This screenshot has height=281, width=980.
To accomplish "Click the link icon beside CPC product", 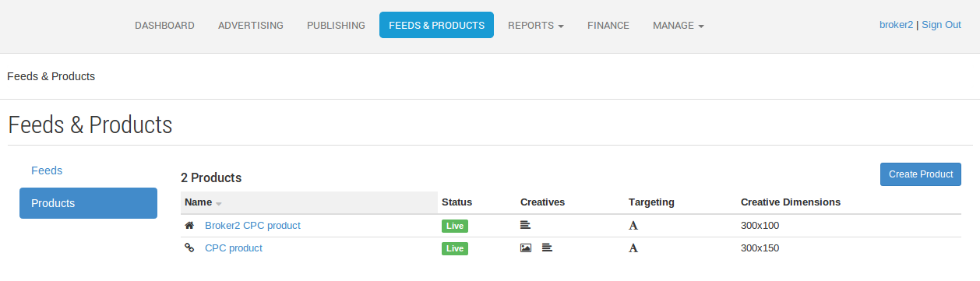I will (189, 248).
